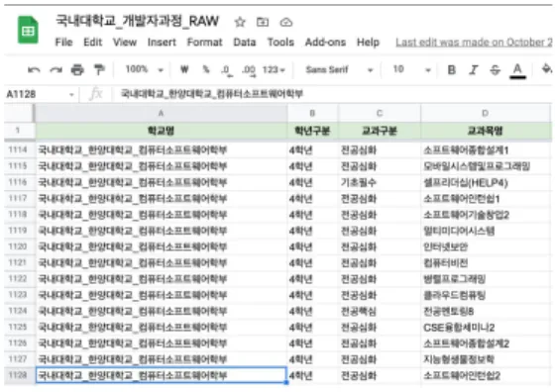This screenshot has width=555, height=392.
Task: Open the Insert menu
Action: coord(162,42)
